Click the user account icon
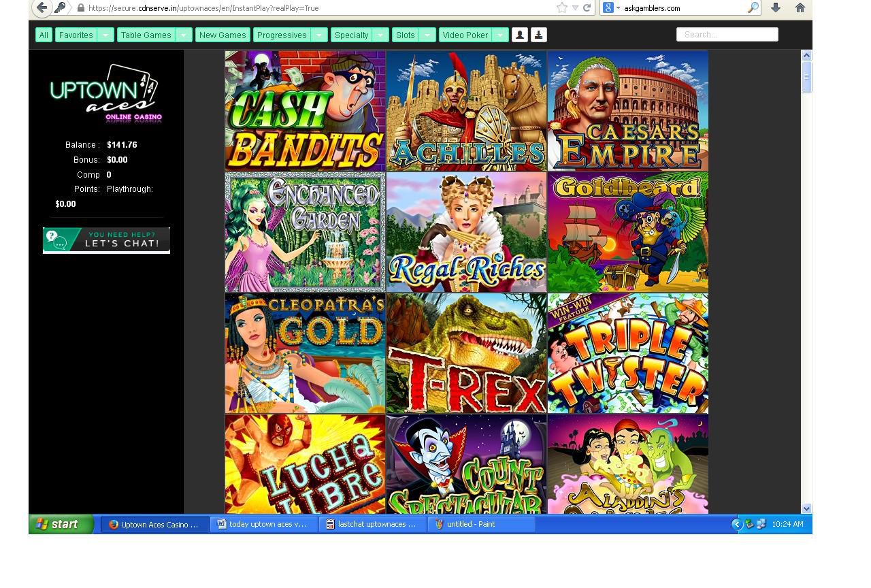Viewport: 871px width, 588px height. (520, 35)
